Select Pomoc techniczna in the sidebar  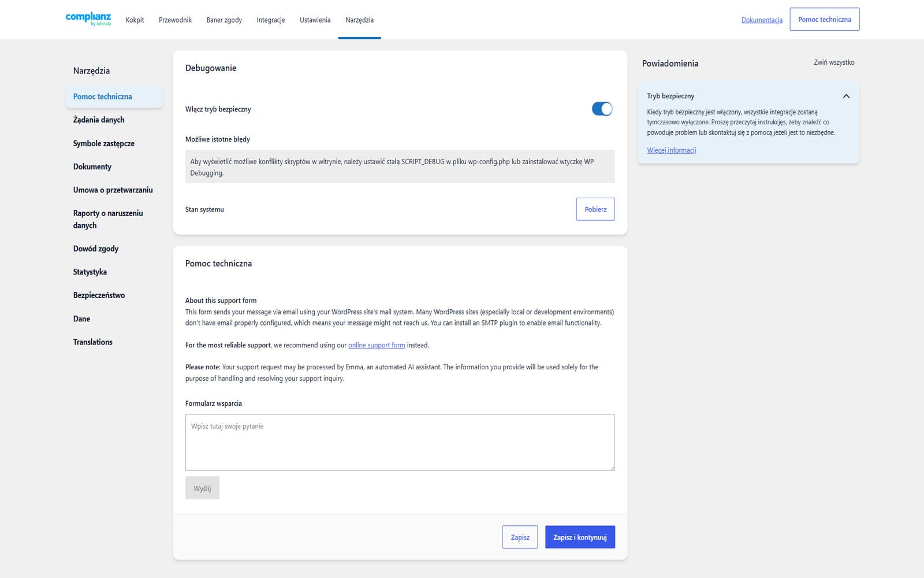click(x=114, y=97)
